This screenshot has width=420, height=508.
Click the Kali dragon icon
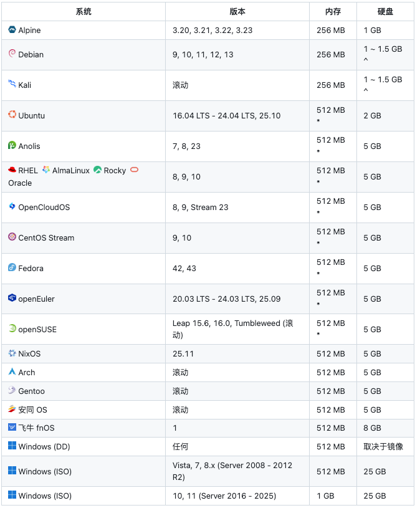pyautogui.click(x=12, y=84)
